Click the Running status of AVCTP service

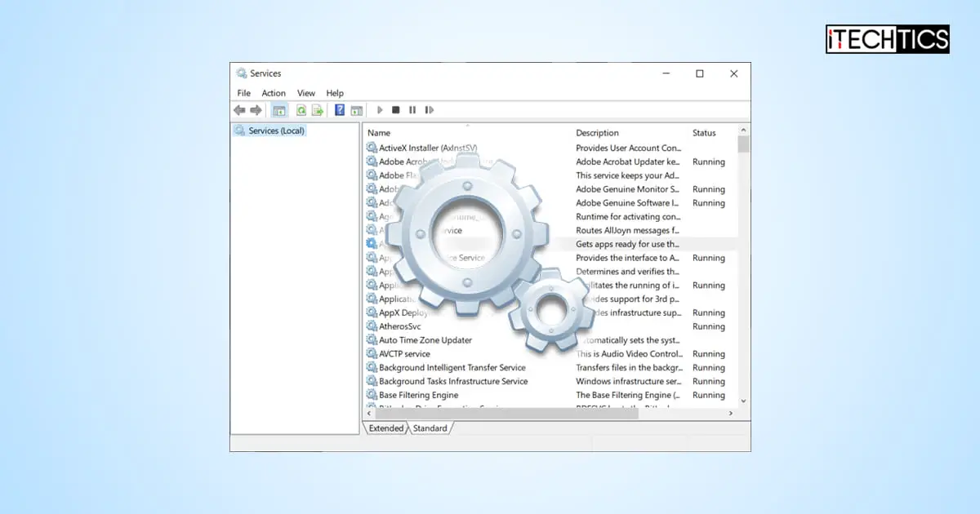(x=709, y=354)
